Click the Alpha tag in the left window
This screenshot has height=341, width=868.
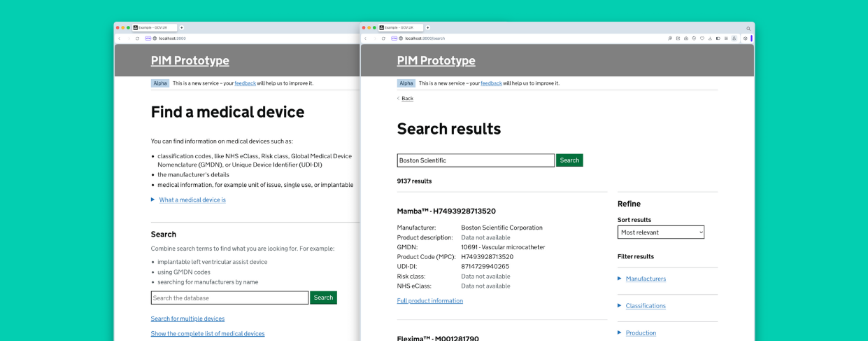pos(160,83)
